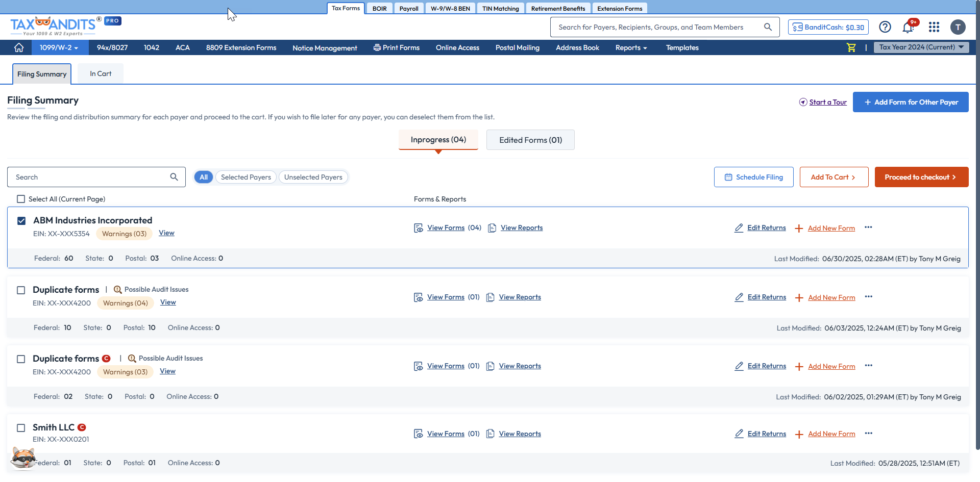Open View link beside ABM Warnings (03)
980x482 pixels.
(x=166, y=233)
